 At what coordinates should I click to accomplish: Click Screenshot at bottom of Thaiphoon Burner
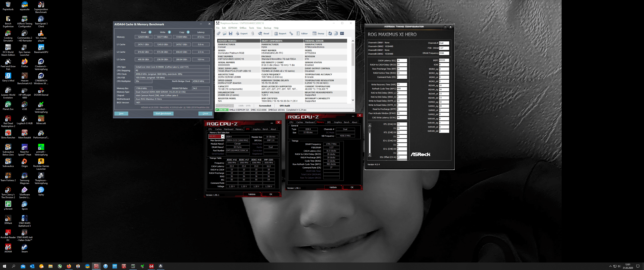pyautogui.click(x=265, y=106)
